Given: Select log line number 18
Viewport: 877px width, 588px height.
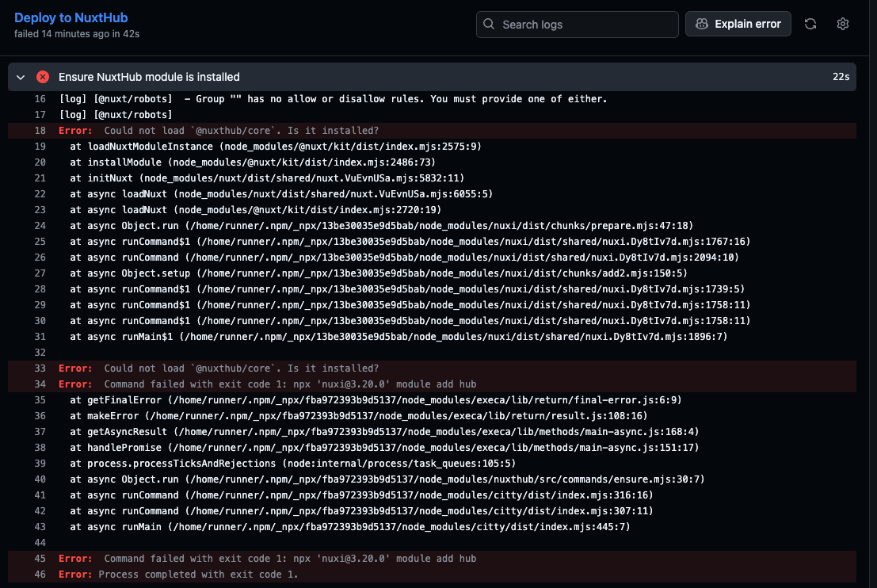Looking at the screenshot, I should (40, 130).
